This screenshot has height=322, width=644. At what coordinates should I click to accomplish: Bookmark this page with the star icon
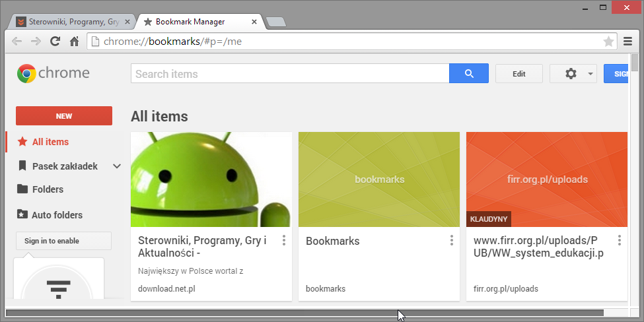click(x=608, y=42)
